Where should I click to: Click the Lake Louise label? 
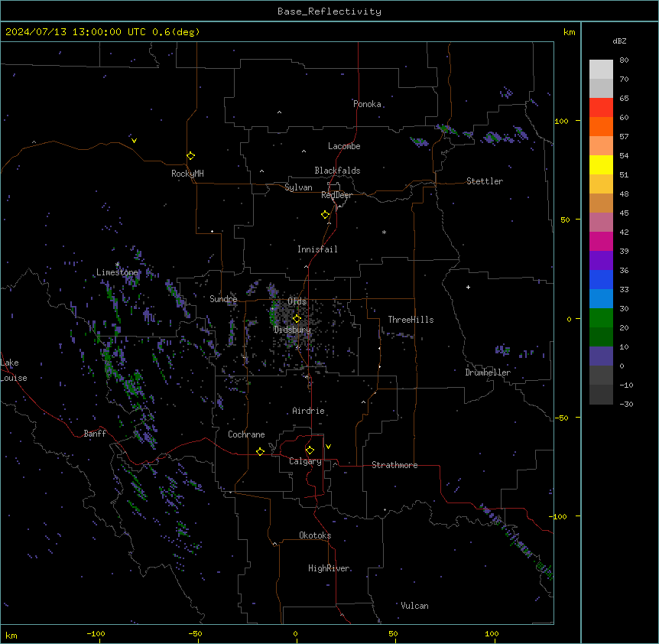[x=14, y=370]
